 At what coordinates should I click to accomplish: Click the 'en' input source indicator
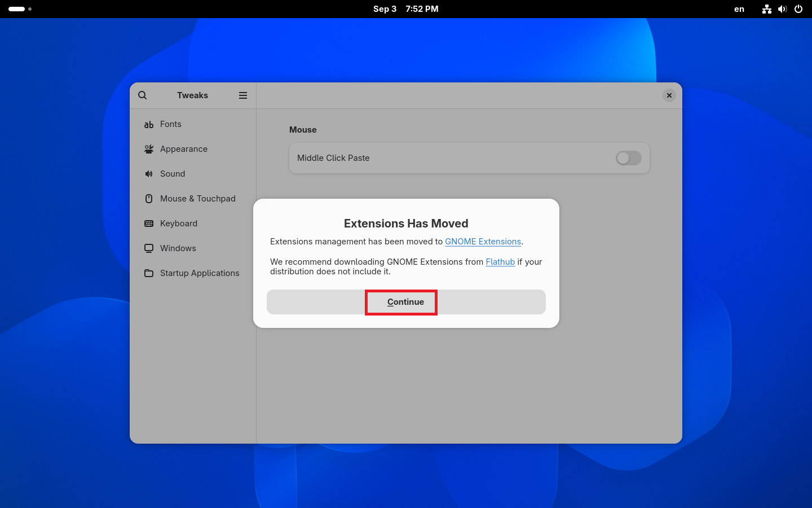click(x=739, y=9)
